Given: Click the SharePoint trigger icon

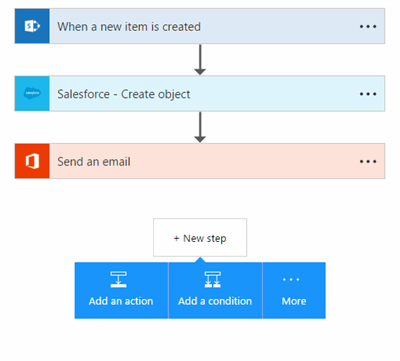Looking at the screenshot, I should tap(32, 26).
